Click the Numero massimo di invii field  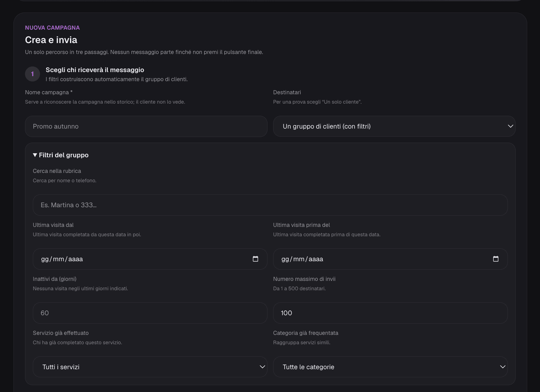tap(390, 313)
